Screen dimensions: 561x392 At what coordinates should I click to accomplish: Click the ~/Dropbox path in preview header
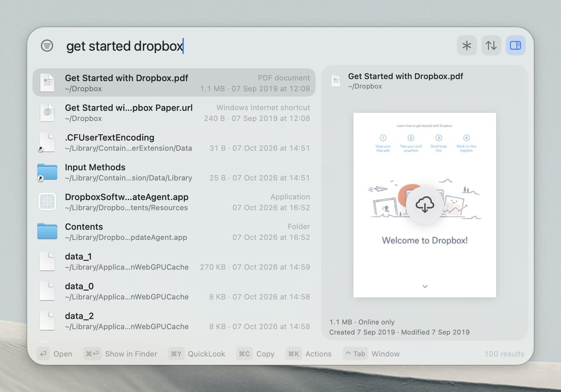point(365,86)
